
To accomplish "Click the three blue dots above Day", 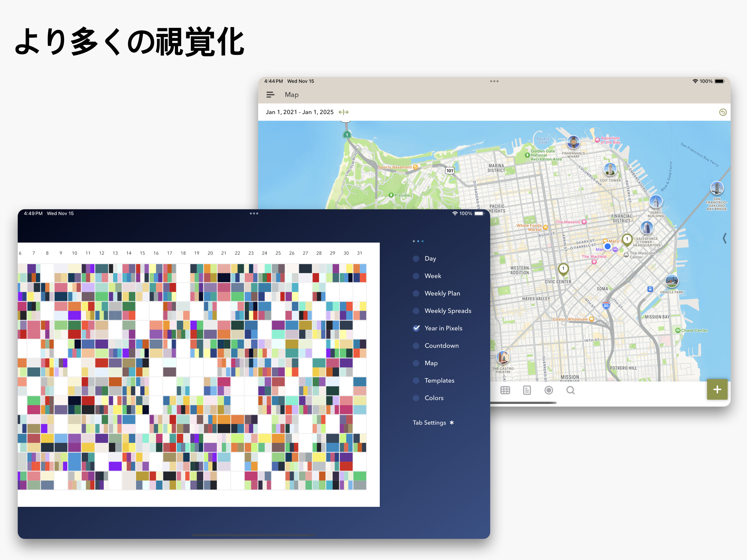I will tap(418, 241).
